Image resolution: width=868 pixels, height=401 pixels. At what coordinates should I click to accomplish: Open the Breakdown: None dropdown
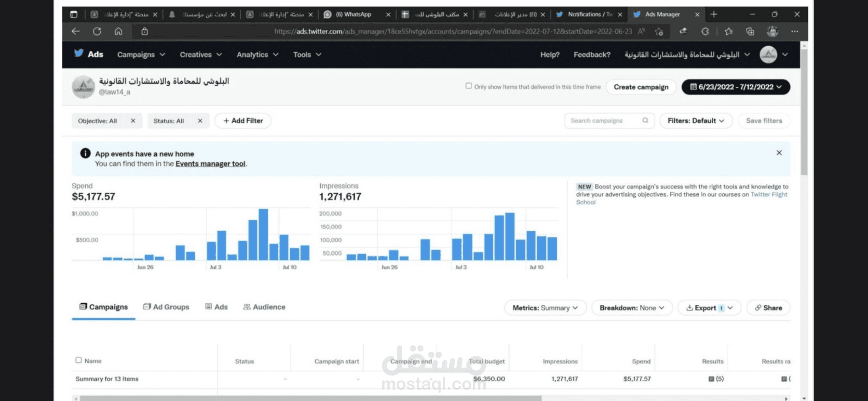coord(632,308)
